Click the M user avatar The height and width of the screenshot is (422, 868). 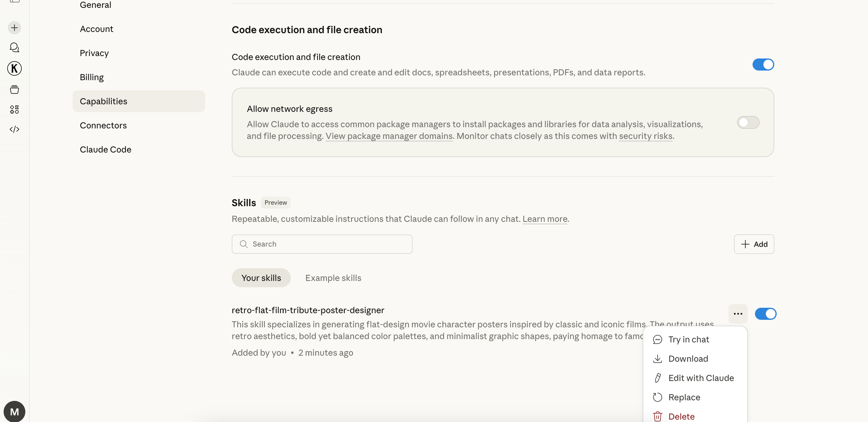[14, 411]
